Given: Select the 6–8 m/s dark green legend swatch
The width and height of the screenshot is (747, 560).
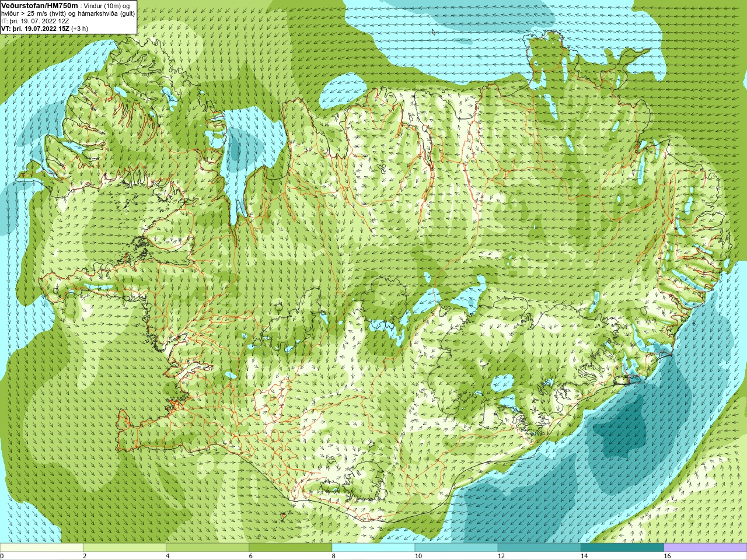Looking at the screenshot, I should click(291, 548).
